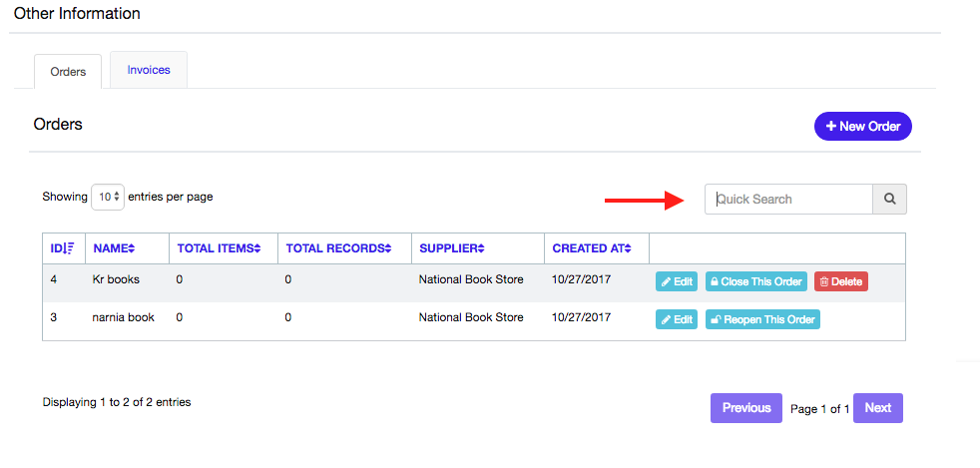This screenshot has height=468, width=980.
Task: Edit the Kr books order
Action: point(677,281)
